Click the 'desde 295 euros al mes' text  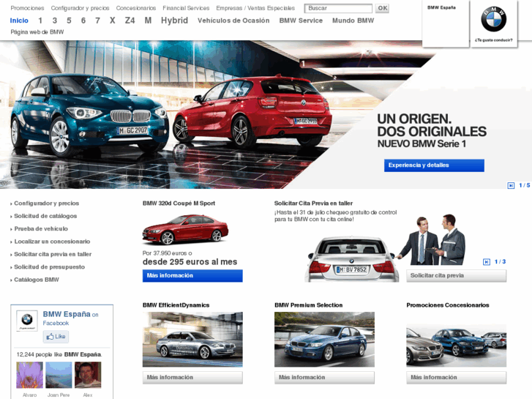tap(190, 262)
